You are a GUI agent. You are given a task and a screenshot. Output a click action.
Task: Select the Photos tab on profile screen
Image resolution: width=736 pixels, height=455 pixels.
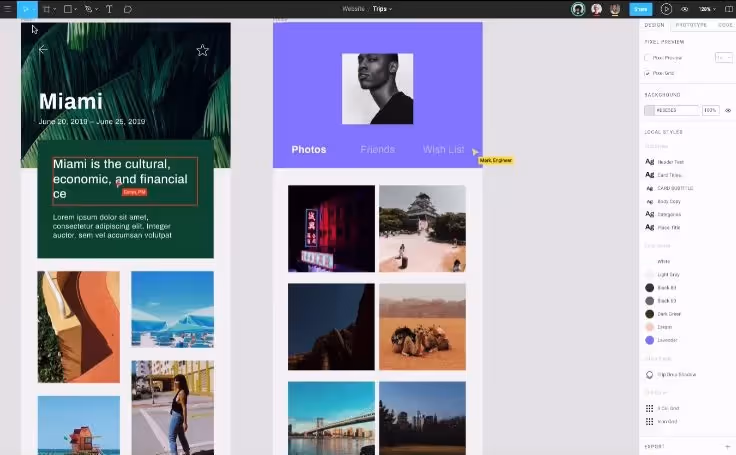click(x=308, y=149)
